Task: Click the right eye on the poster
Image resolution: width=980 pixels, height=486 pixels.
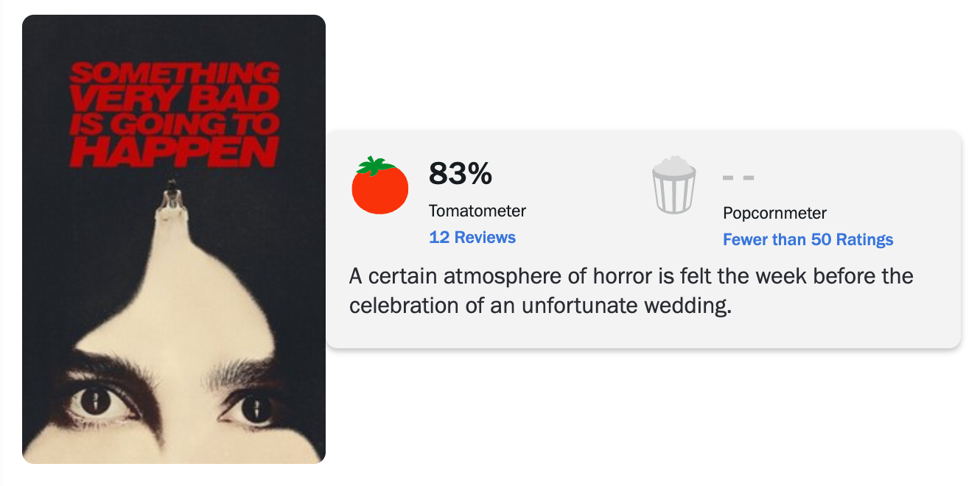Action: 254,404
